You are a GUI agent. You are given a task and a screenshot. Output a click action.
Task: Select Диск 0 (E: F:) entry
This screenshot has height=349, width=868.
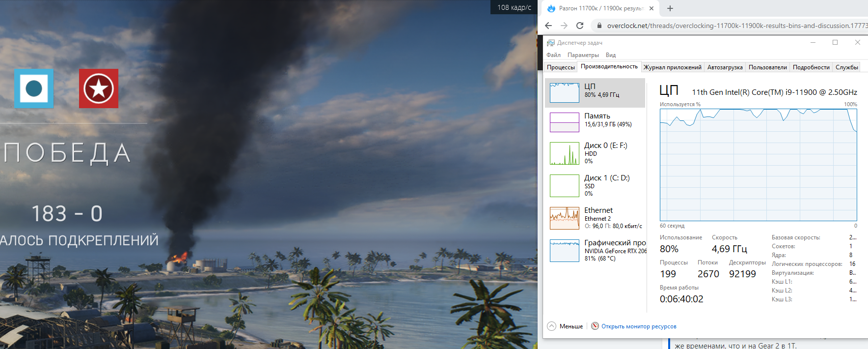pos(595,153)
